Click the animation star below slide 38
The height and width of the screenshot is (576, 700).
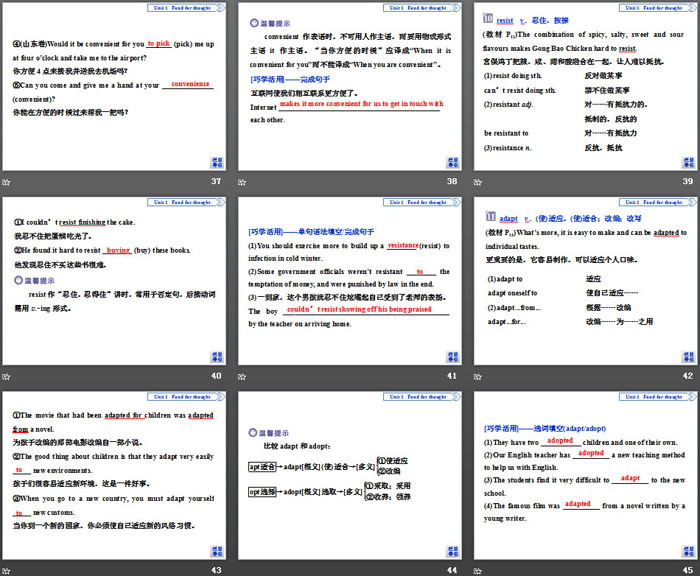243,182
